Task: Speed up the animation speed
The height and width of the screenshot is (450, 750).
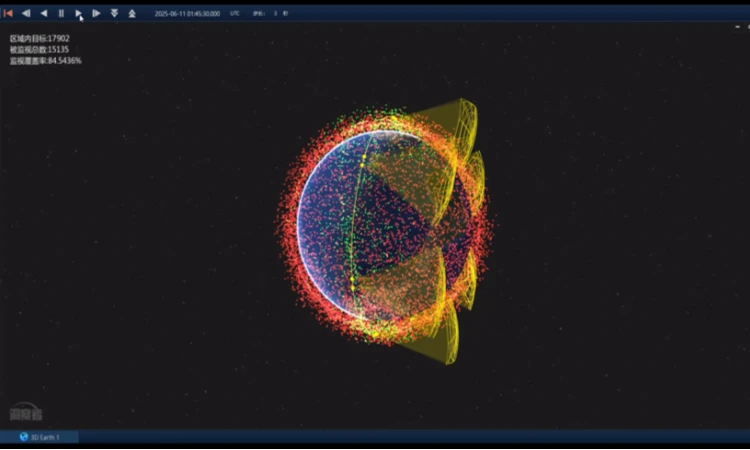Action: pos(132,13)
